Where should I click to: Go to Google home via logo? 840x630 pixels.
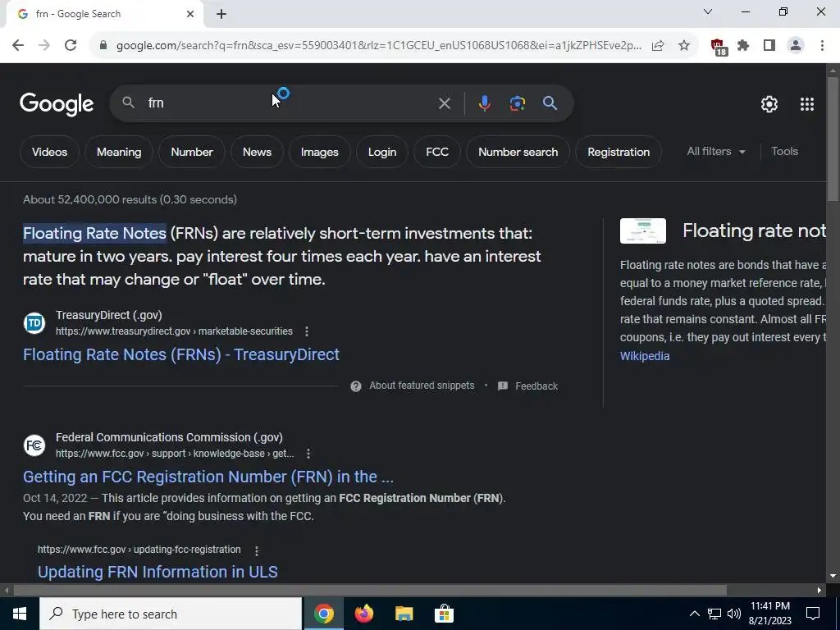(x=57, y=104)
